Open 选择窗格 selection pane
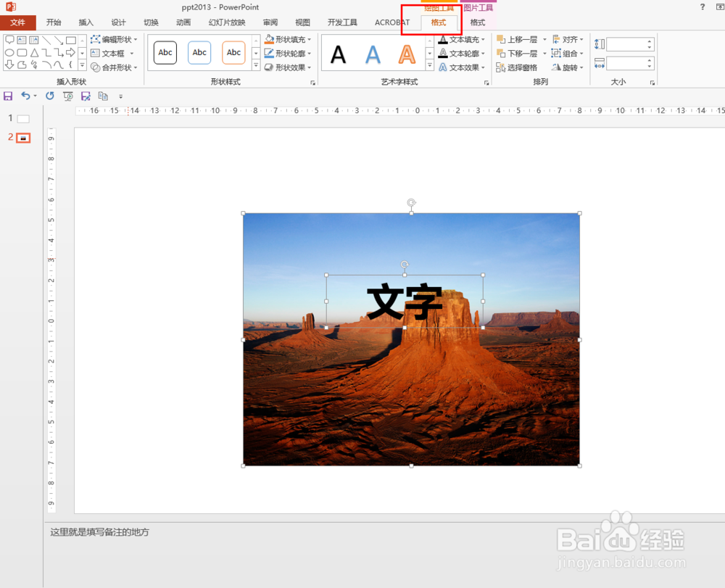The width and height of the screenshot is (725, 588). pos(517,67)
